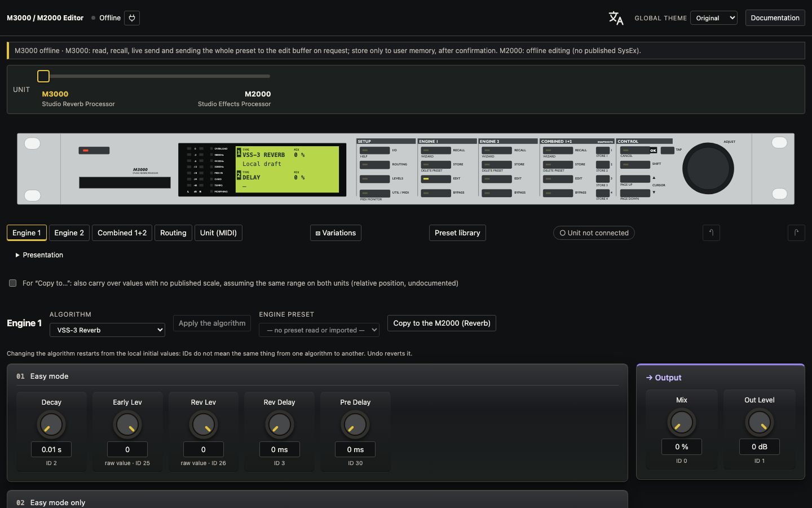Toggle the lit Engine 1 Edit key
This screenshot has width=812, height=508.
coord(436,179)
